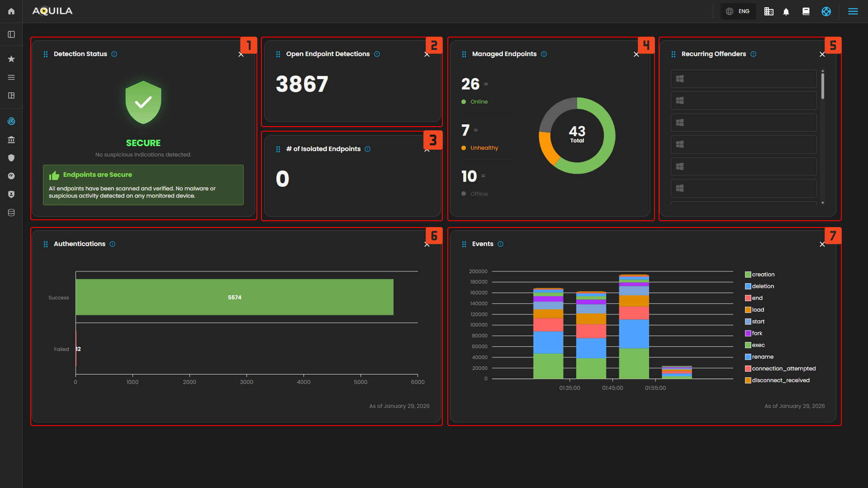
Task: Open the organization building icon in header
Action: coord(768,12)
